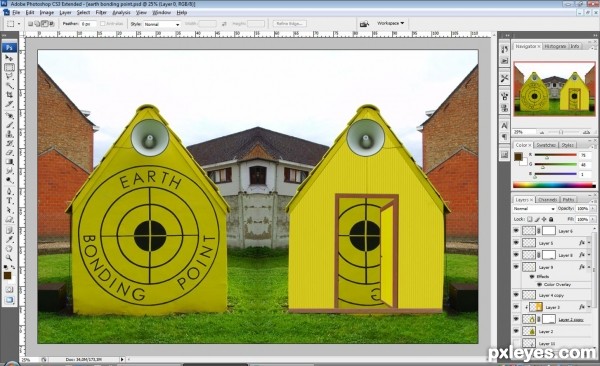Viewport: 600px width, 366px height.
Task: Click the Refine Edge button
Action: click(289, 24)
